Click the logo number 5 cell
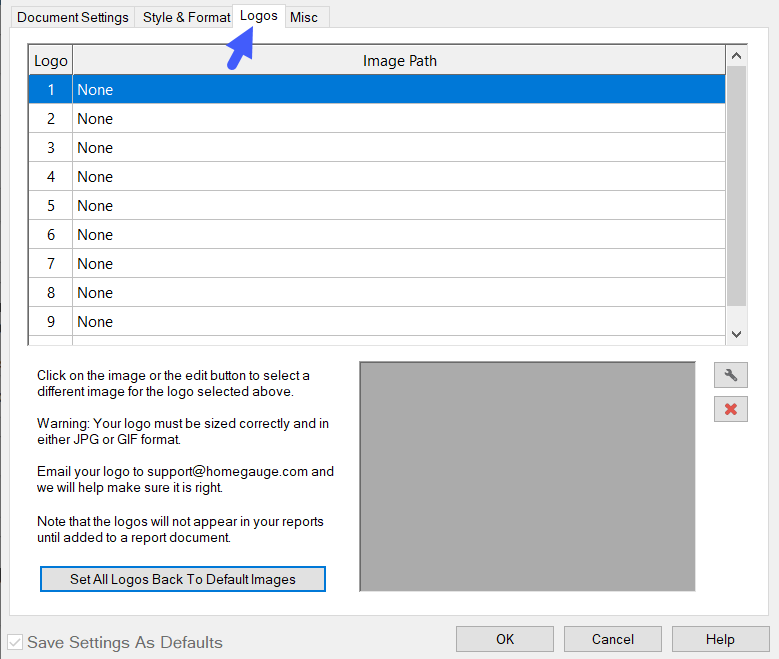779x659 pixels. (x=51, y=205)
